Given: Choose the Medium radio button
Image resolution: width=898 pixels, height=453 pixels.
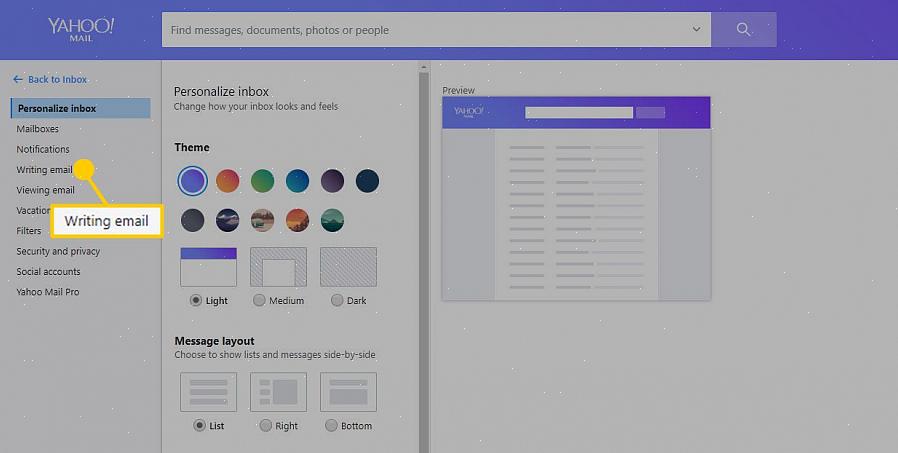Looking at the screenshot, I should coord(259,300).
